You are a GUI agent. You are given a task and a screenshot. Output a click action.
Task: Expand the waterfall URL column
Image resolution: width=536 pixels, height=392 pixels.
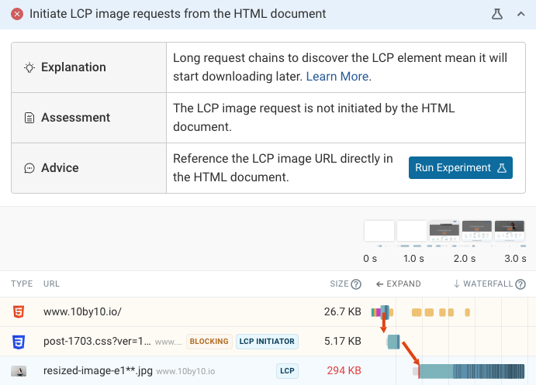tap(398, 284)
